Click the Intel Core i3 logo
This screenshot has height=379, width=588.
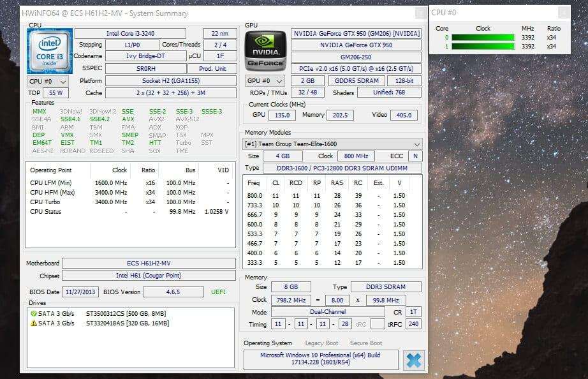[x=50, y=51]
